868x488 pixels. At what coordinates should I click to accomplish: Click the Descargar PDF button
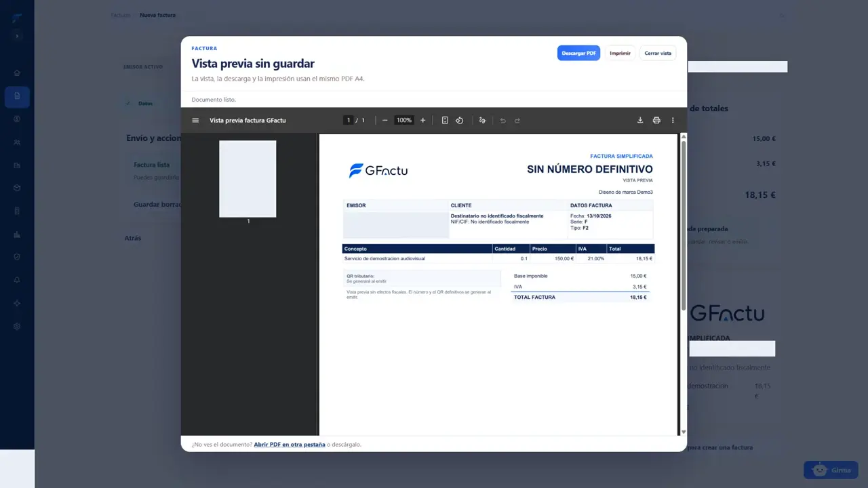click(x=579, y=53)
